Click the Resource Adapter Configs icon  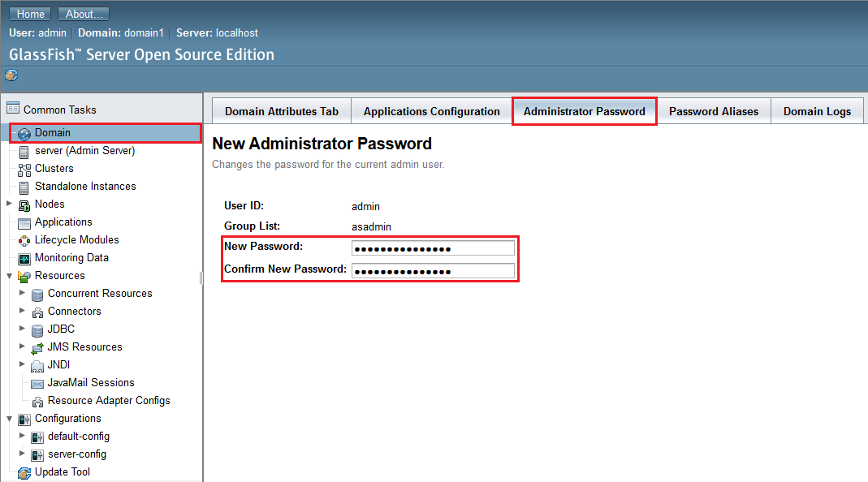(37, 402)
